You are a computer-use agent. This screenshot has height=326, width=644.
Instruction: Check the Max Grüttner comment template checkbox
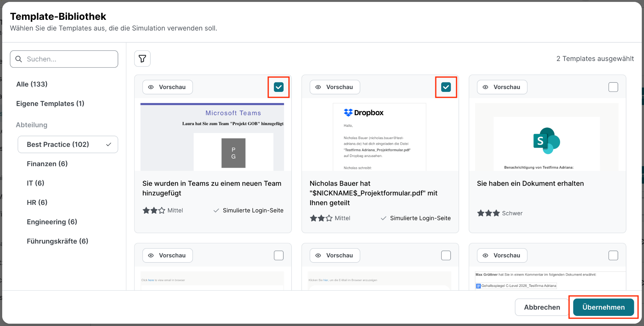[x=613, y=256]
